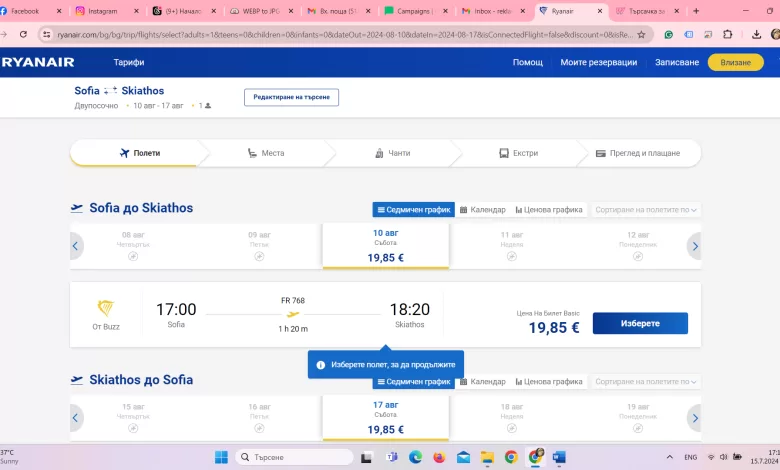Select the 19 авг return date card

[x=638, y=418]
